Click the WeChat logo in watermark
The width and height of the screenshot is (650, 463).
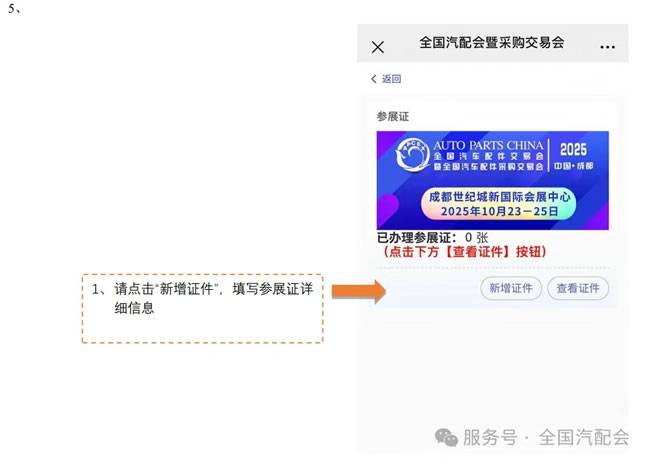click(446, 437)
